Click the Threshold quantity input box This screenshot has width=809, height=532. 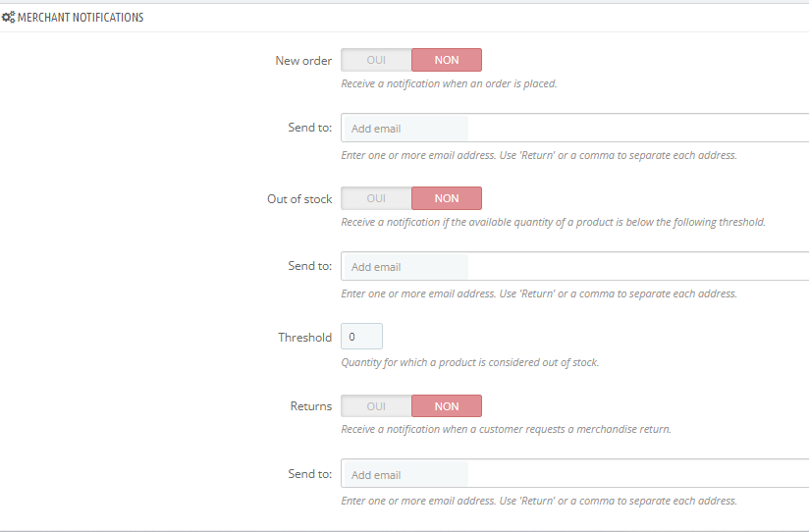361,337
